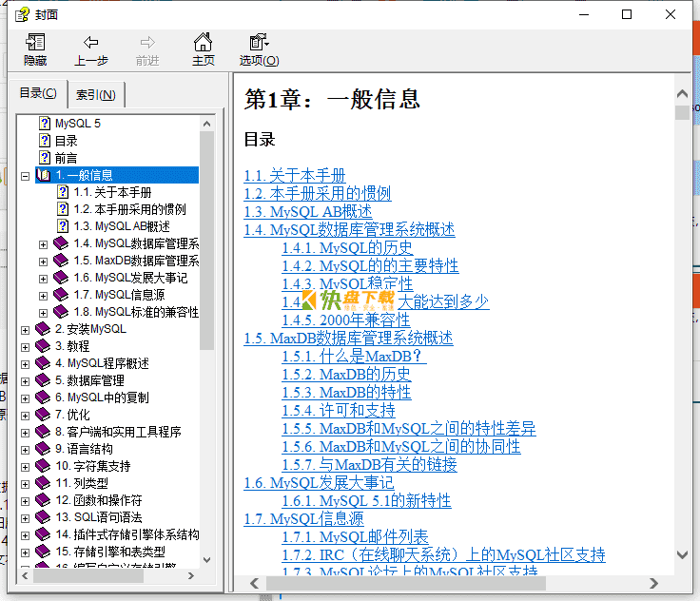The width and height of the screenshot is (700, 601).
Task: Click right arrow of content horizontal scrollbar
Action: coord(654,583)
